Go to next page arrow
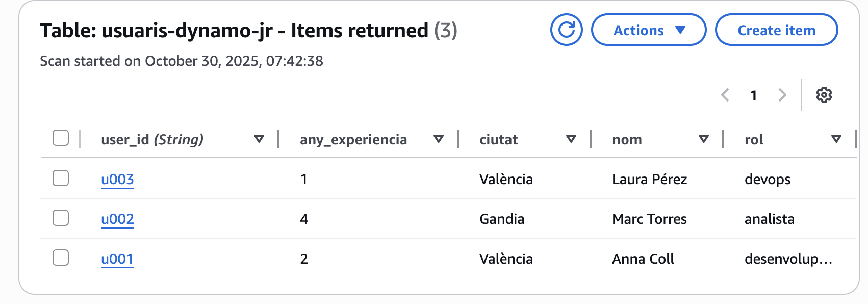The image size is (868, 304). click(782, 95)
